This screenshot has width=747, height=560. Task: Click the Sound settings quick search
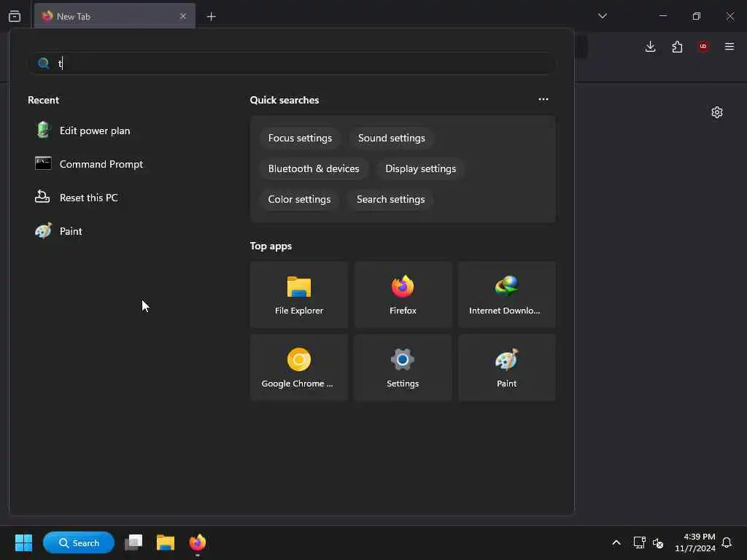[x=392, y=138]
